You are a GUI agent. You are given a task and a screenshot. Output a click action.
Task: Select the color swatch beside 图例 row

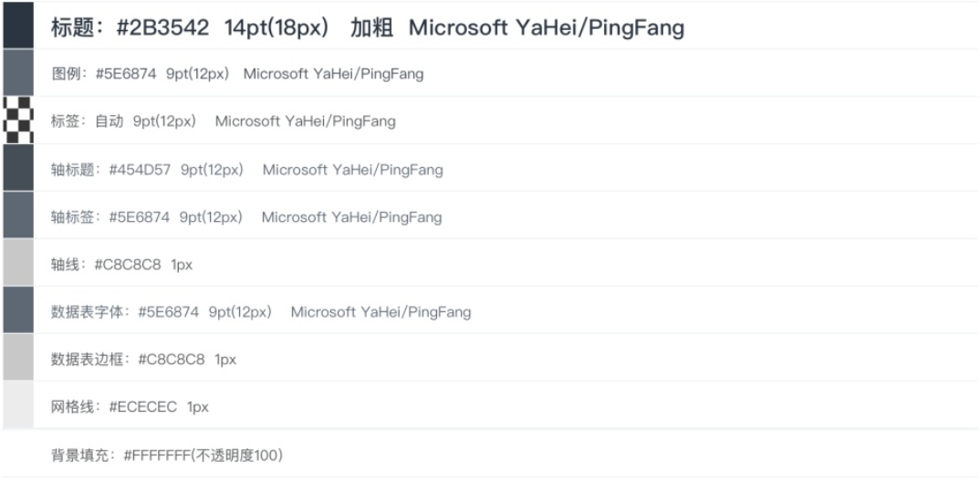coord(16,73)
